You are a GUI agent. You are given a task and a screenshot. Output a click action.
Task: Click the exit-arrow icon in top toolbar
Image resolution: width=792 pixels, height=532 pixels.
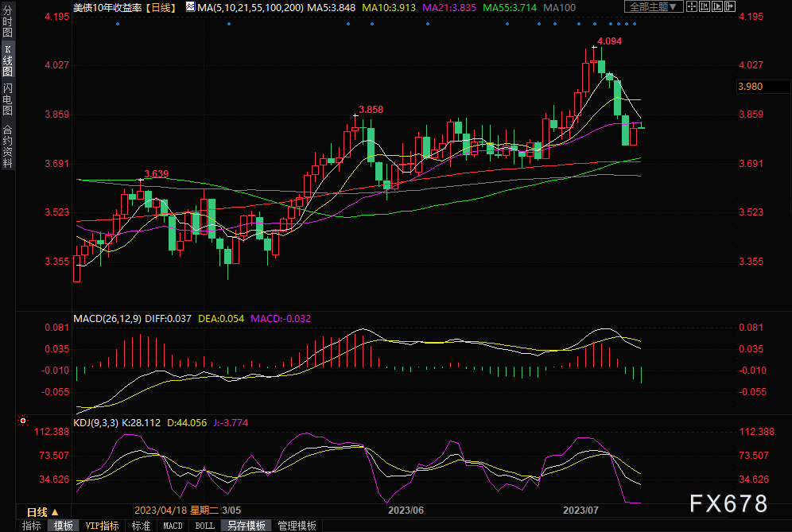(730, 6)
